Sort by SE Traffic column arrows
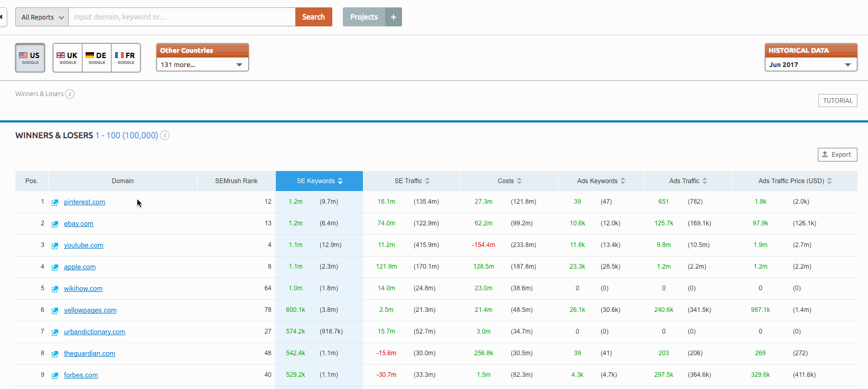868x389 pixels. pos(427,181)
